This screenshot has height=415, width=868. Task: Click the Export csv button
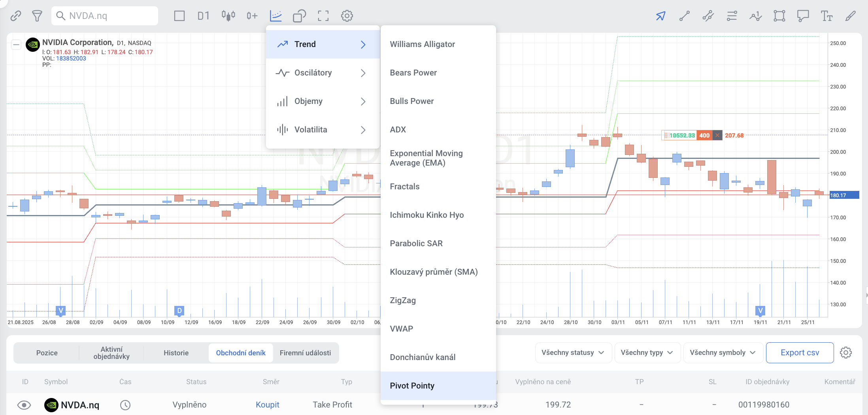800,353
